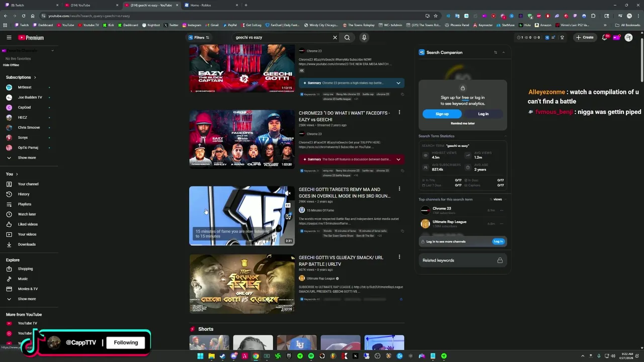The height and width of the screenshot is (362, 644).
Task: Bookmark this page with the star icon
Action: [x=436, y=16]
